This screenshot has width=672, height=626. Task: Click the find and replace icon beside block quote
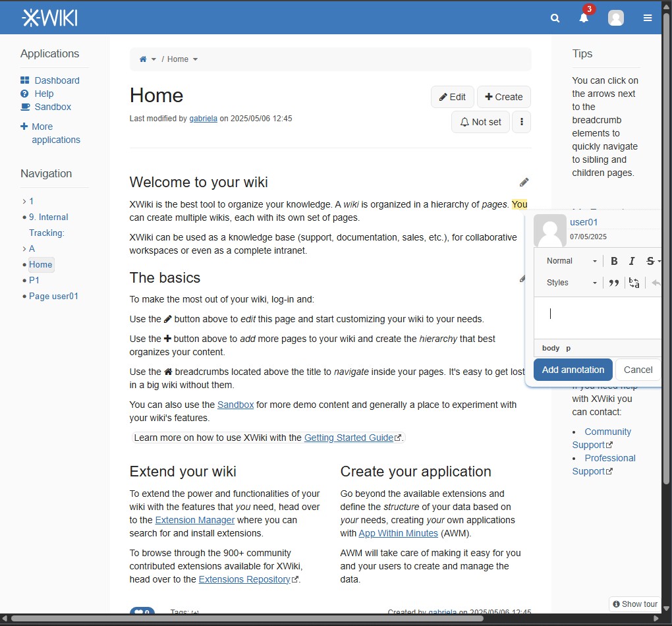tap(634, 283)
